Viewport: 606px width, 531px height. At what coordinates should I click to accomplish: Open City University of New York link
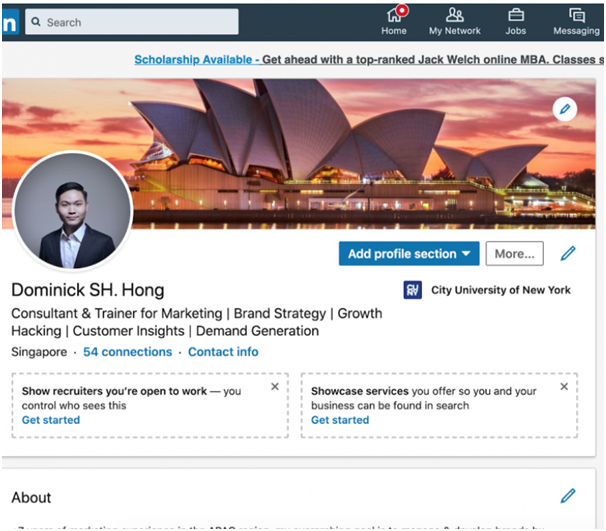click(501, 290)
